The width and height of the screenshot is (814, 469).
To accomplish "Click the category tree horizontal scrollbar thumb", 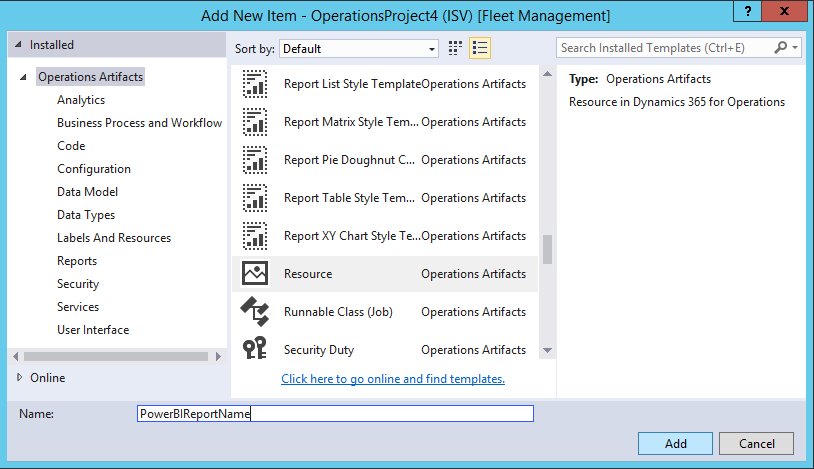I will [116, 356].
